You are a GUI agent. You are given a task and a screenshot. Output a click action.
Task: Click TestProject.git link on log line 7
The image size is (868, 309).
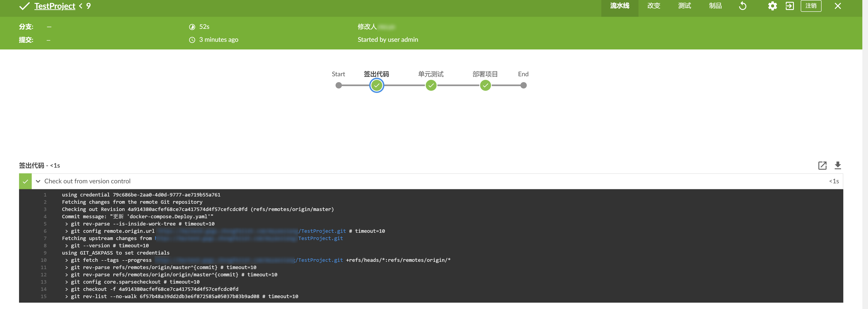click(x=320, y=238)
